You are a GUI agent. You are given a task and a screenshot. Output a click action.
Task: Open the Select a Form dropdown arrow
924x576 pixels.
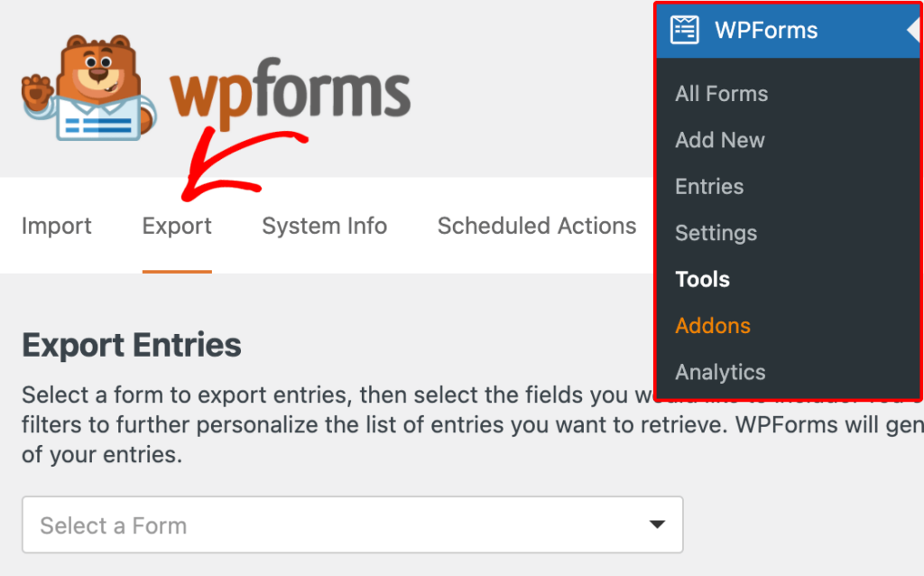(x=660, y=525)
